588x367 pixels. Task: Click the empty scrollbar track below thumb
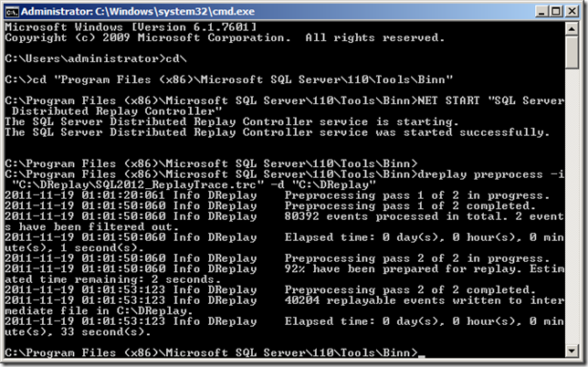tap(572, 206)
